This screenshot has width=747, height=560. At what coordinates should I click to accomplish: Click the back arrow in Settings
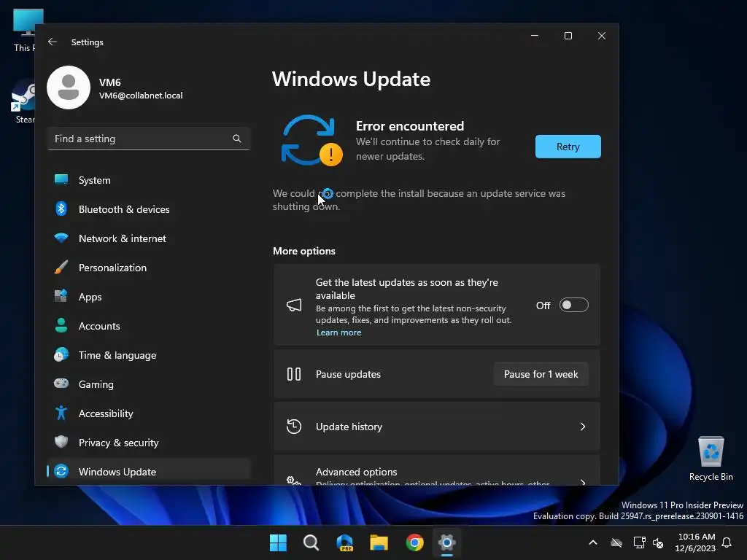click(x=53, y=42)
